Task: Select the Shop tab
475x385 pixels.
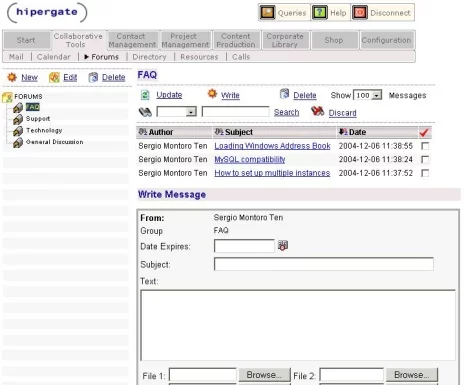Action: tap(334, 40)
